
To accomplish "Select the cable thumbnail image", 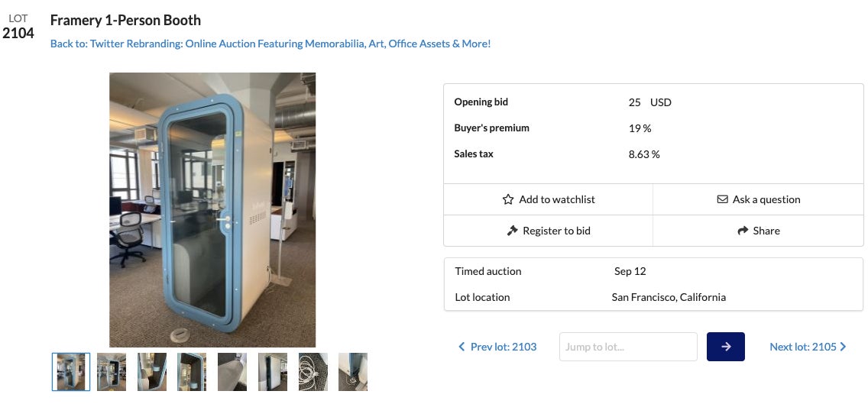I will (313, 372).
